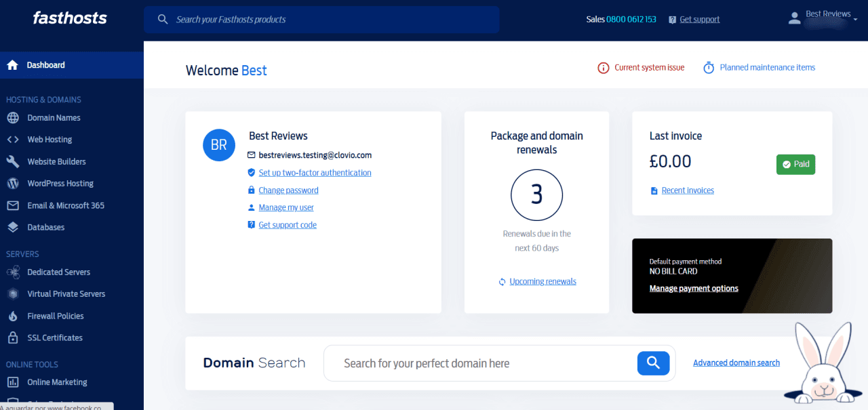Click the icon beside Get support code
The width and height of the screenshot is (868, 410).
pos(251,225)
